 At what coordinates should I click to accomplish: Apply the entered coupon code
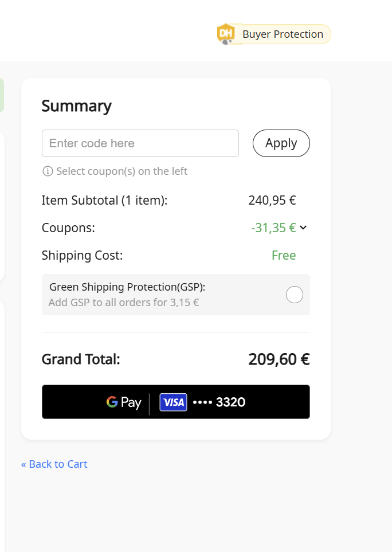point(281,143)
